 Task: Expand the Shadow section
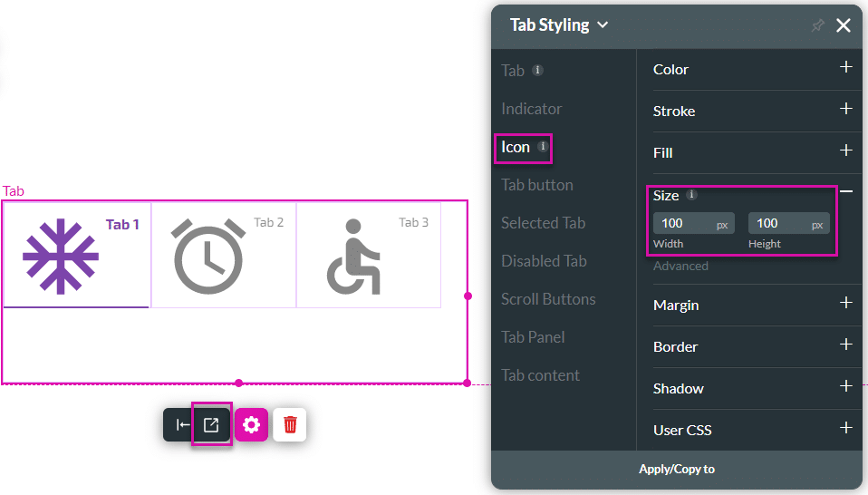(845, 387)
